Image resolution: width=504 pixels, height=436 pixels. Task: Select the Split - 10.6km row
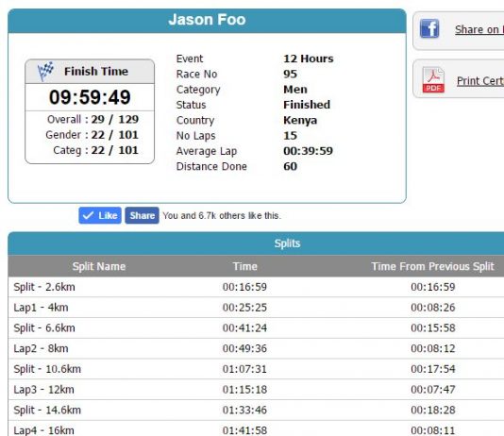click(256, 369)
